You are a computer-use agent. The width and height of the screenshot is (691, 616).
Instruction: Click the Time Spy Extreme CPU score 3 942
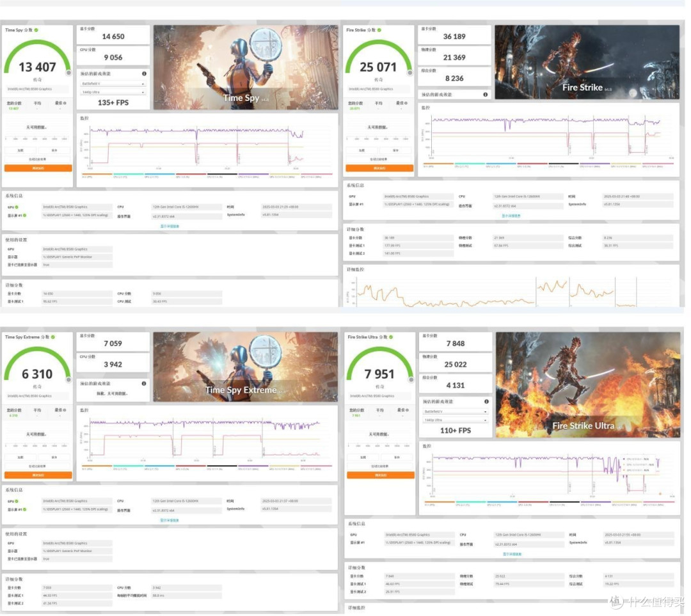coord(113,365)
